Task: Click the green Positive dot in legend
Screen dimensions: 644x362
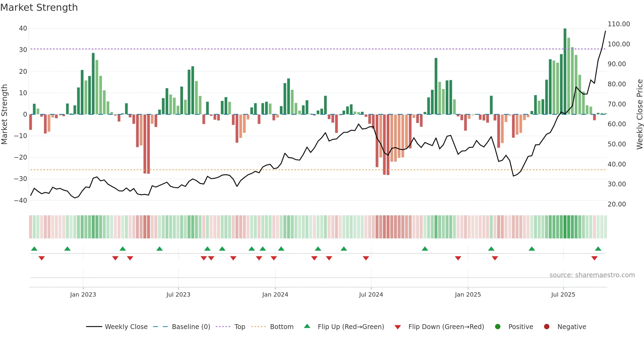Action: pos(498,327)
